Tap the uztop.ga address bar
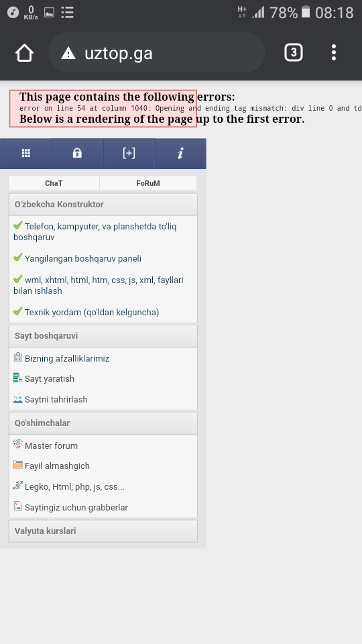The height and width of the screenshot is (644, 362). pyautogui.click(x=157, y=53)
